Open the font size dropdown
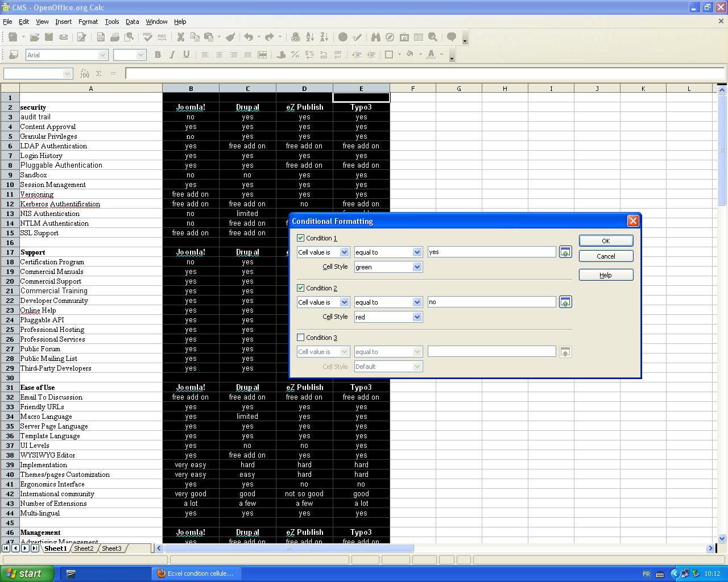The width and height of the screenshot is (728, 582). click(x=141, y=55)
